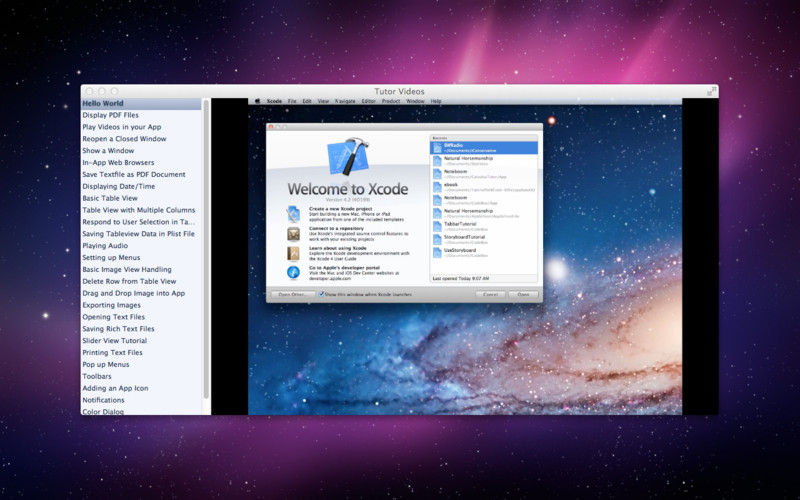
Task: Select Displaying Date/Time tutorial
Action: (x=141, y=186)
